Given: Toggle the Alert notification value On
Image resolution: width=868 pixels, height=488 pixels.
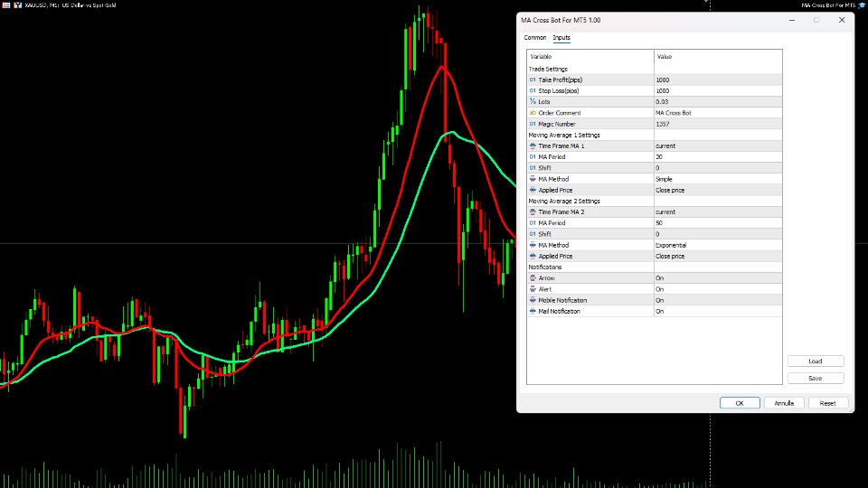Looking at the screenshot, I should coord(718,289).
